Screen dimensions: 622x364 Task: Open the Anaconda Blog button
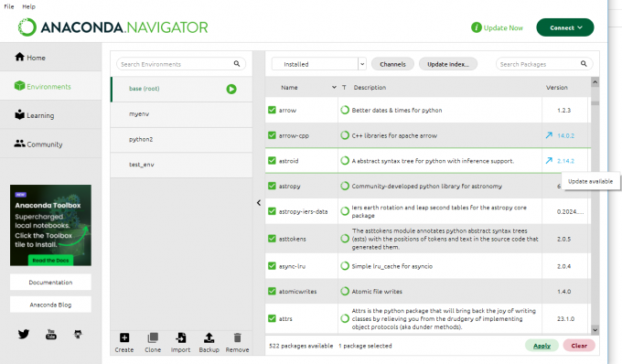click(x=51, y=305)
